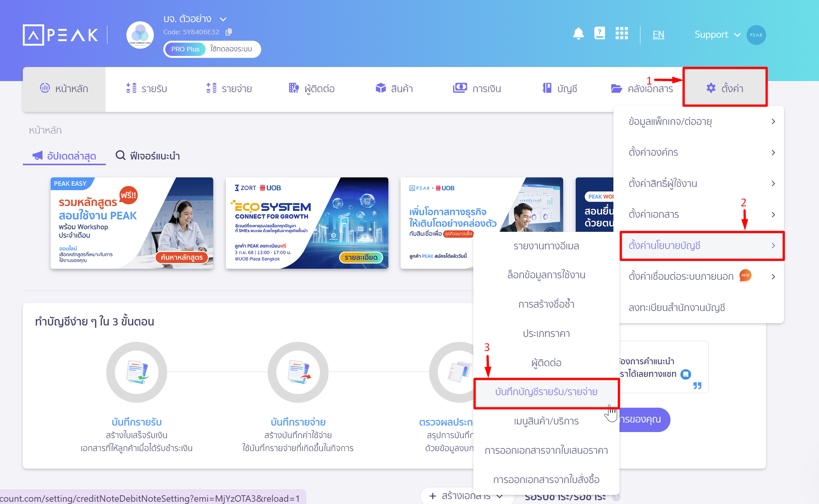The image size is (819, 504).
Task: Open the ตั้งค่า settings menu
Action: 725,88
